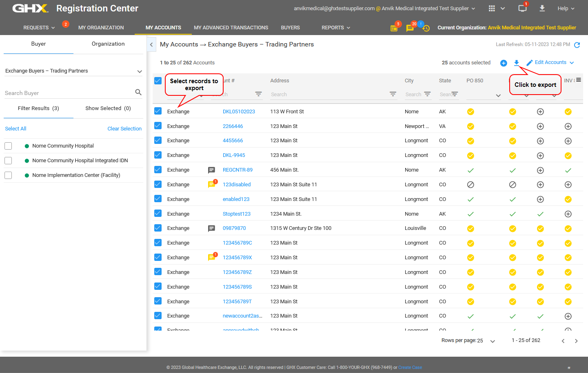Go to next page of accounts

tap(576, 341)
